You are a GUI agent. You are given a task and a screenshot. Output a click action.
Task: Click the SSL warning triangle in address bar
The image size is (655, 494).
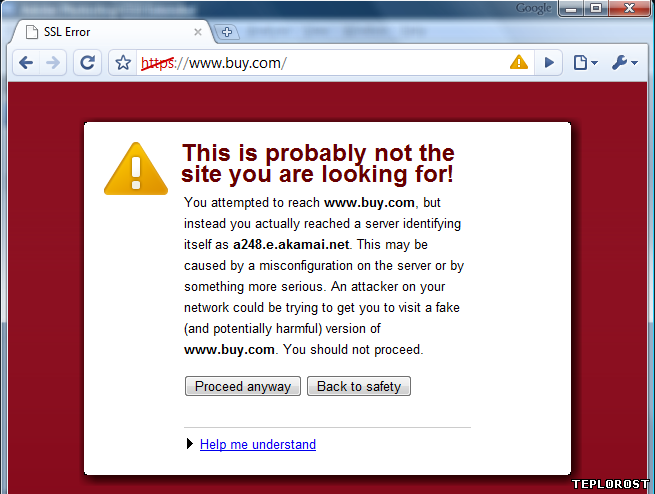pos(519,63)
